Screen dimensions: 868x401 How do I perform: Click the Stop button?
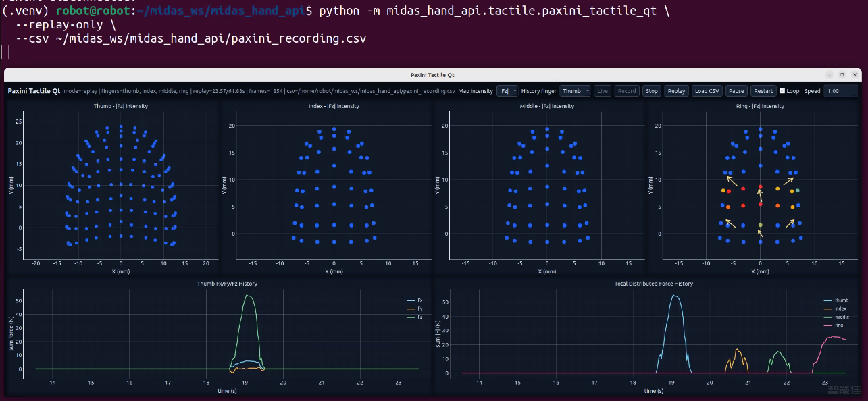click(x=652, y=91)
